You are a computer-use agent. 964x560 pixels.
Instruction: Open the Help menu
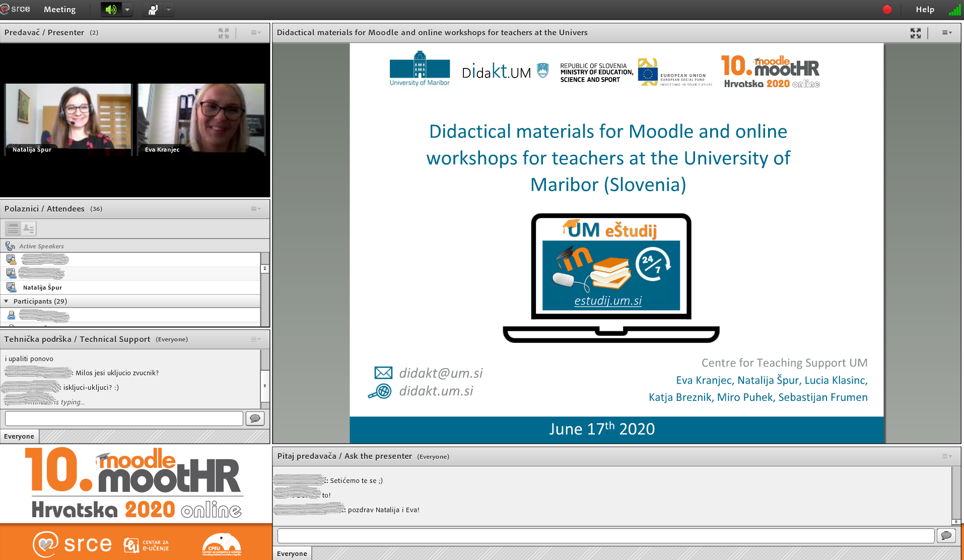coord(925,9)
